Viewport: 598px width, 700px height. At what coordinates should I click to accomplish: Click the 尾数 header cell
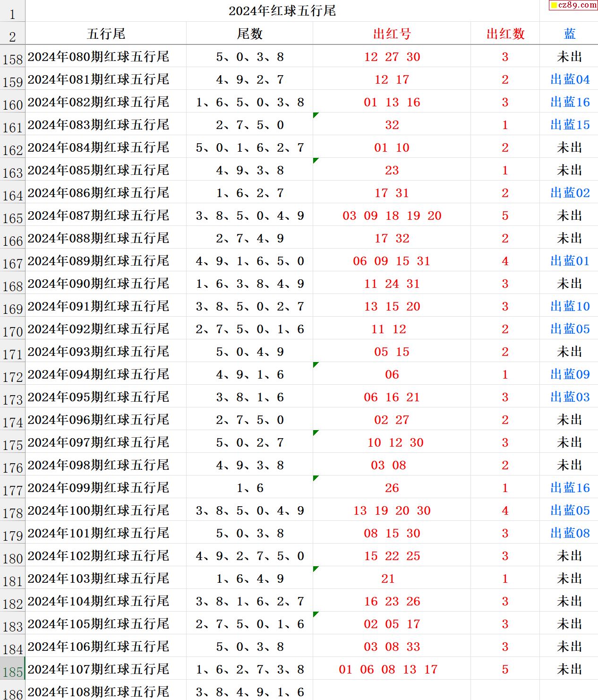pos(249,34)
